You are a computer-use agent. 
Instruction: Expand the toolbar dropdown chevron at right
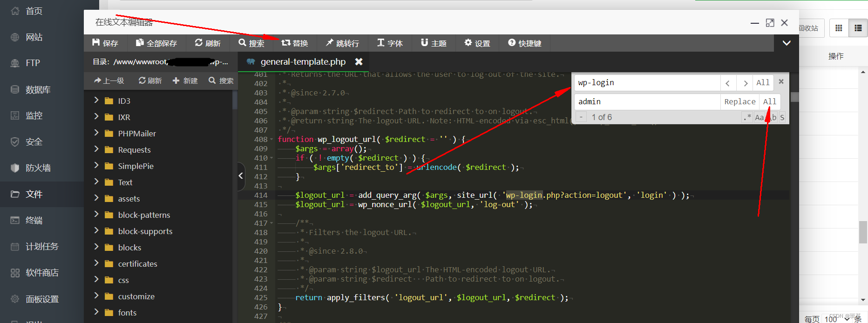click(x=787, y=43)
